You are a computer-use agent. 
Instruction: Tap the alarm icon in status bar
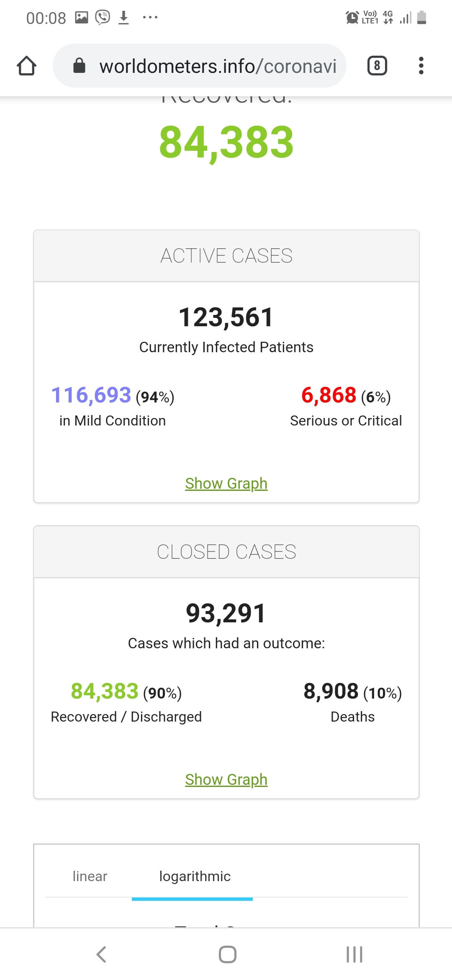pos(352,18)
